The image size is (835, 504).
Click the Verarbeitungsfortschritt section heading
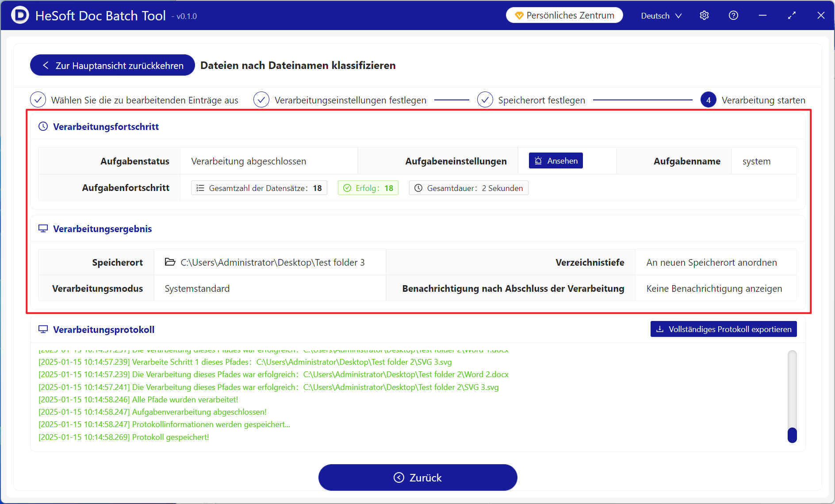pyautogui.click(x=106, y=126)
